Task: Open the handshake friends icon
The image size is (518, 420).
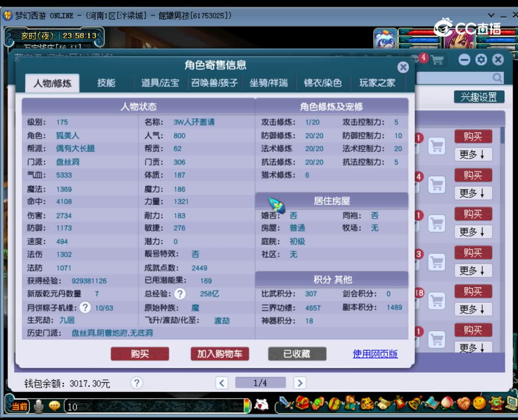Action: coord(463,403)
